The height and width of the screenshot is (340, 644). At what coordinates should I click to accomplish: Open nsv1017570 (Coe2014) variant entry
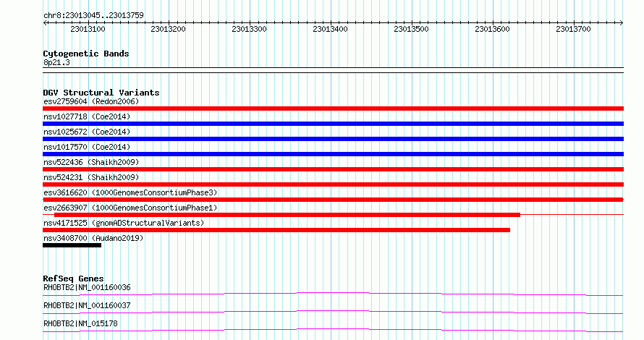(87, 147)
